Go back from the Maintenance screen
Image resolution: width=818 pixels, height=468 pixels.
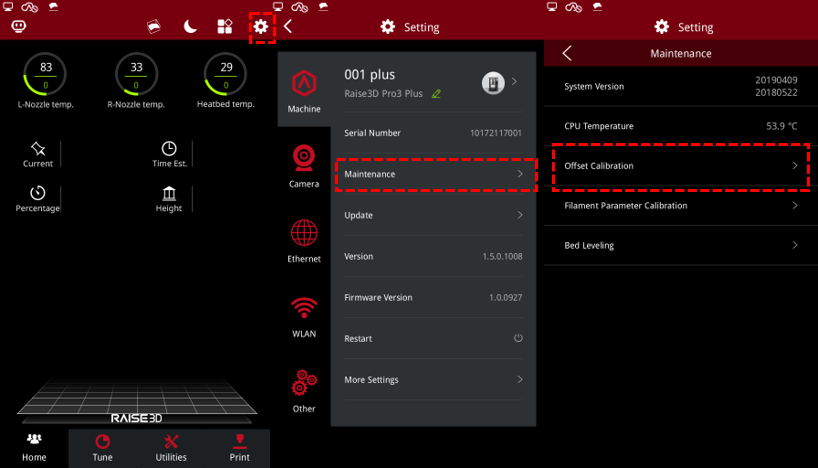(567, 53)
